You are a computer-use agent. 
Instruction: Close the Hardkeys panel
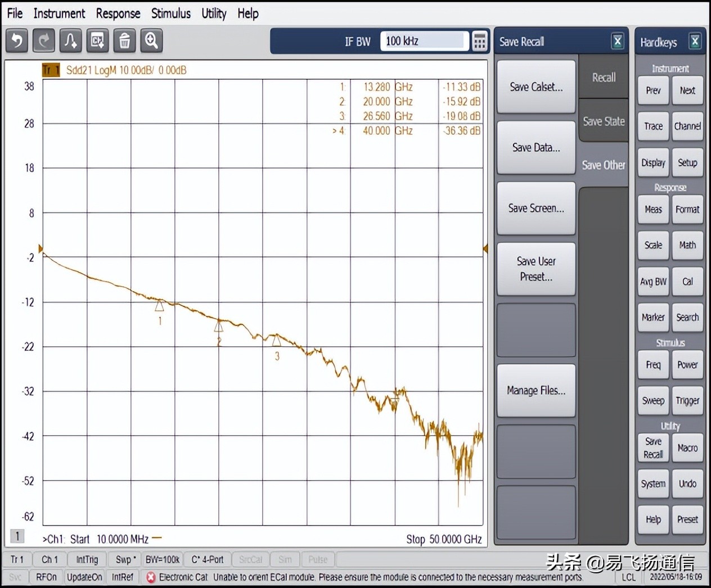tap(695, 42)
